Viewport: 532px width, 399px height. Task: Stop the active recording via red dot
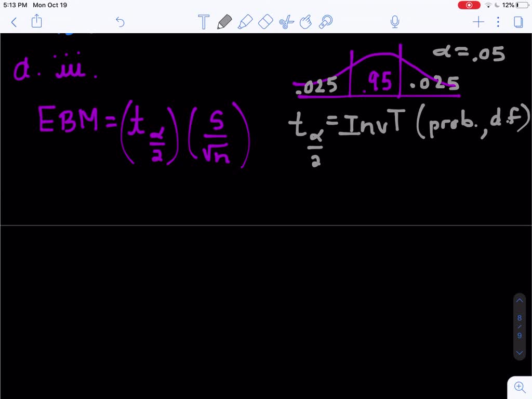coord(468,5)
